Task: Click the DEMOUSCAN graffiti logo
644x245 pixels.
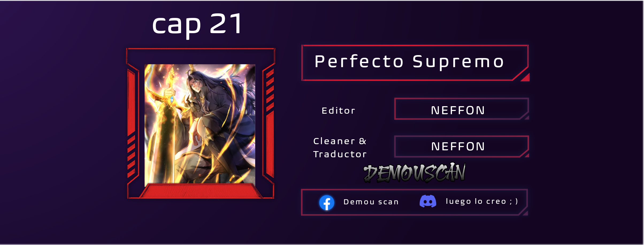Action: click(x=414, y=173)
